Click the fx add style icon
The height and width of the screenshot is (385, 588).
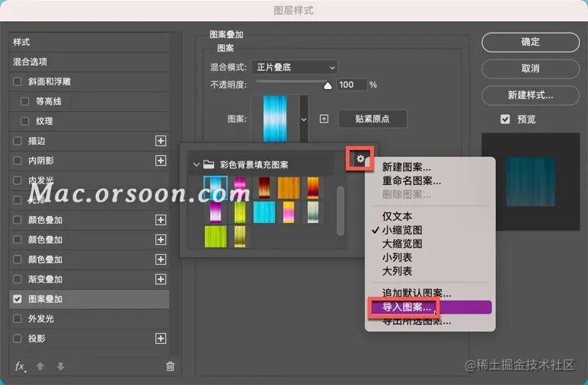point(21,366)
